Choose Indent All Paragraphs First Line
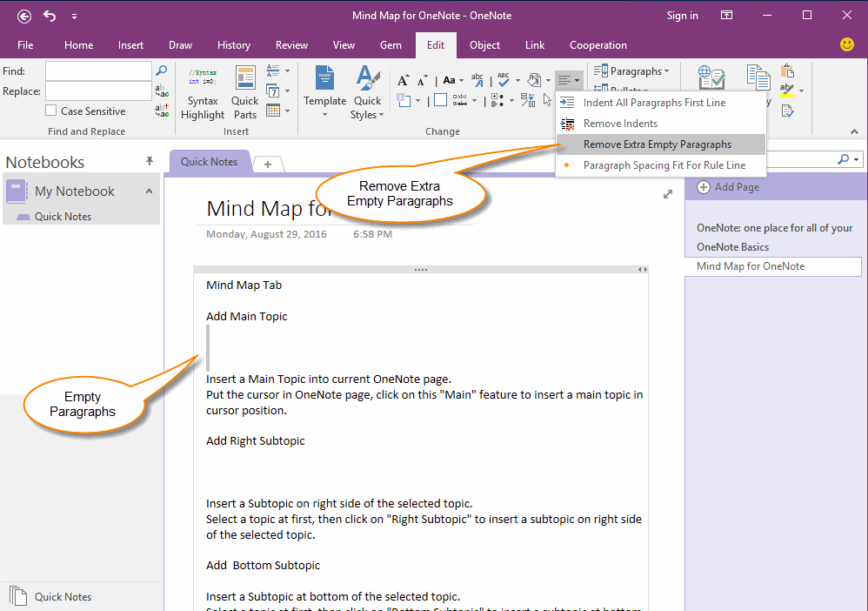This screenshot has width=868, height=611. coord(661,103)
